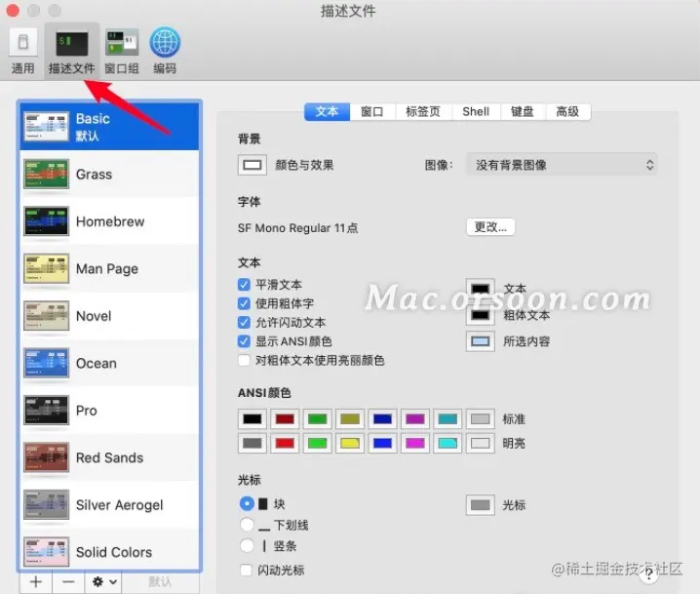Open the 窗口组 window groups pane
Image resolution: width=700 pixels, height=594 pixels.
(122, 51)
